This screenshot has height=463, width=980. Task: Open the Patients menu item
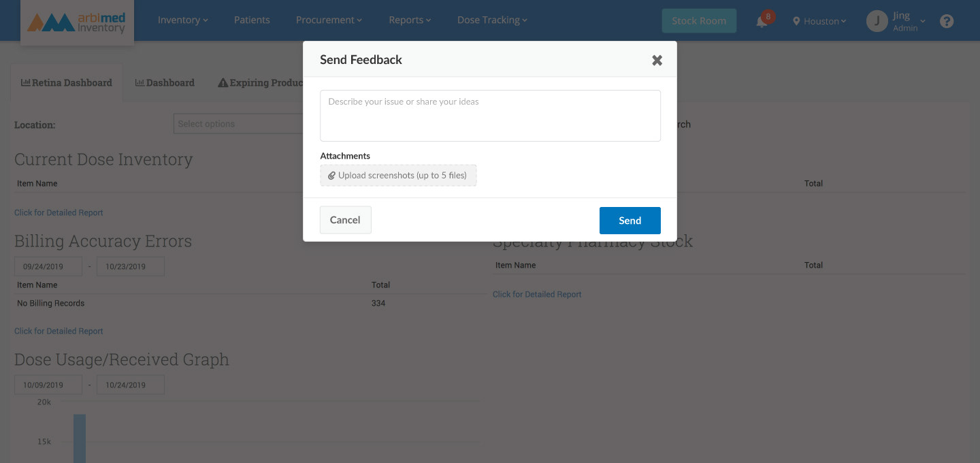(252, 20)
